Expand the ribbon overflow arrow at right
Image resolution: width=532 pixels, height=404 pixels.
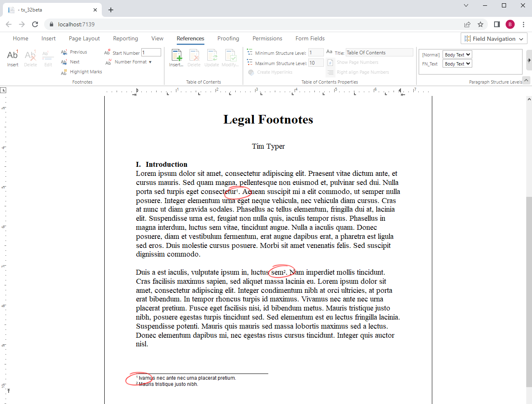pyautogui.click(x=529, y=60)
